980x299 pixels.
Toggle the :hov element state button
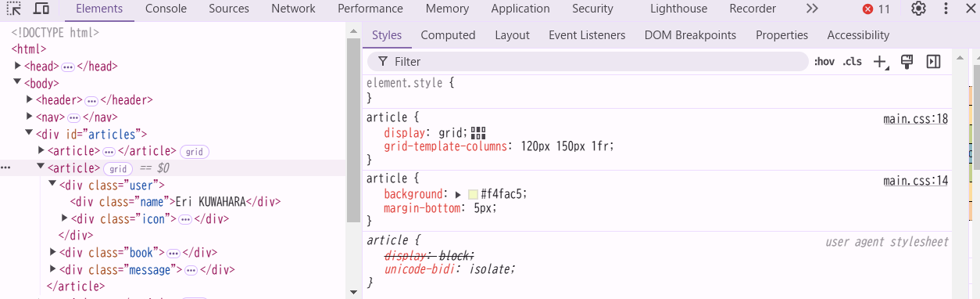[x=824, y=62]
